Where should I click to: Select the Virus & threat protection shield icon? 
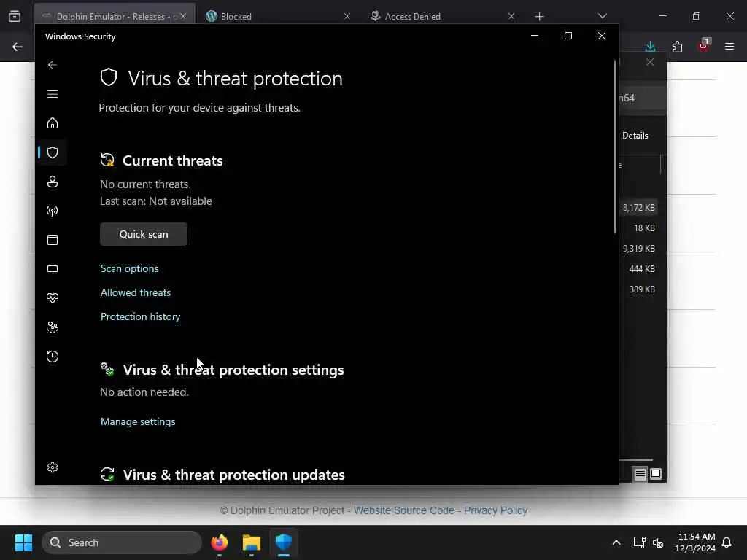53,152
